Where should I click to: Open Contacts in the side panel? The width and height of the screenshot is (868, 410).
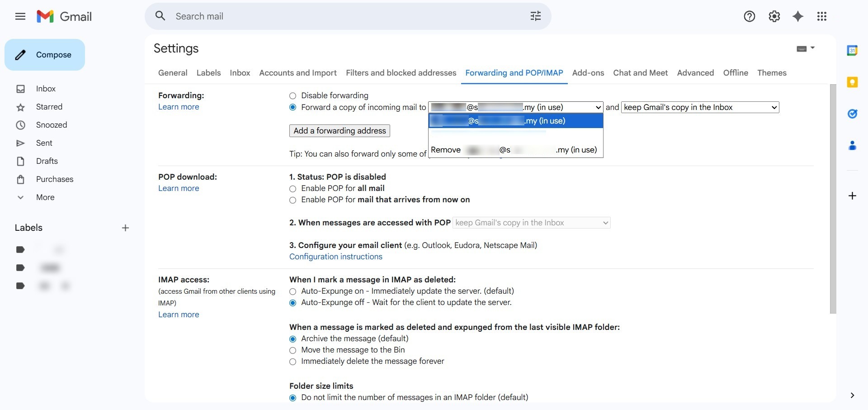pyautogui.click(x=853, y=145)
